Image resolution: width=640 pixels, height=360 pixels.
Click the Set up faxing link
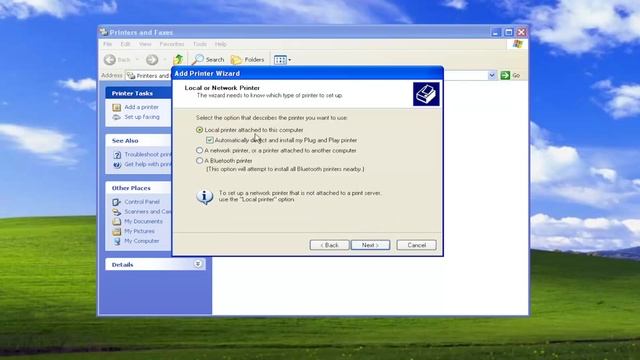[142, 117]
